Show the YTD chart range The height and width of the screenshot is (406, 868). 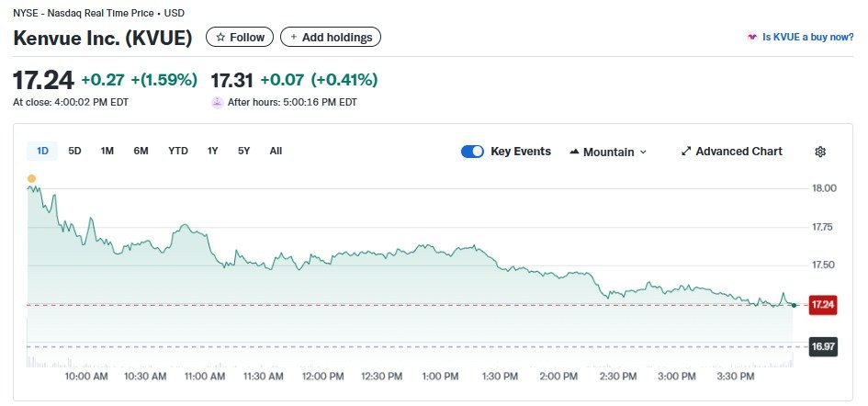[178, 151]
